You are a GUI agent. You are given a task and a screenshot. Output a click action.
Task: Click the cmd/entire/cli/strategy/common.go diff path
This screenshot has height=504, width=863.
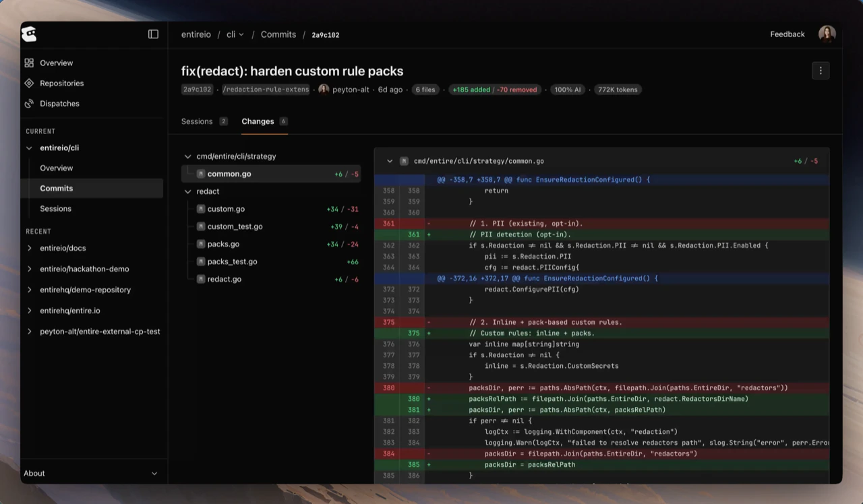(479, 161)
